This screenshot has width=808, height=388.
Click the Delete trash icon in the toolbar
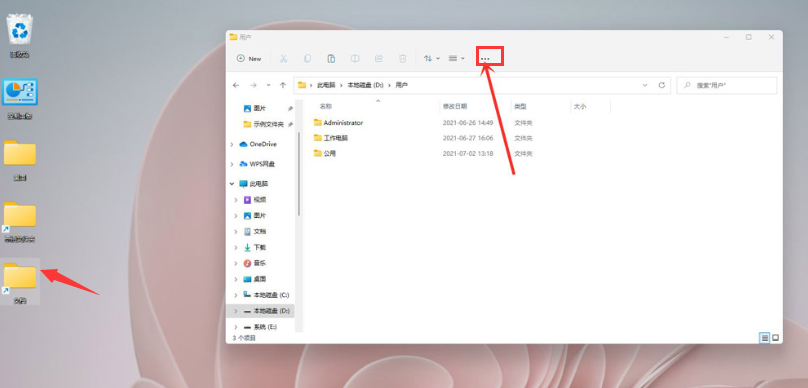click(403, 59)
